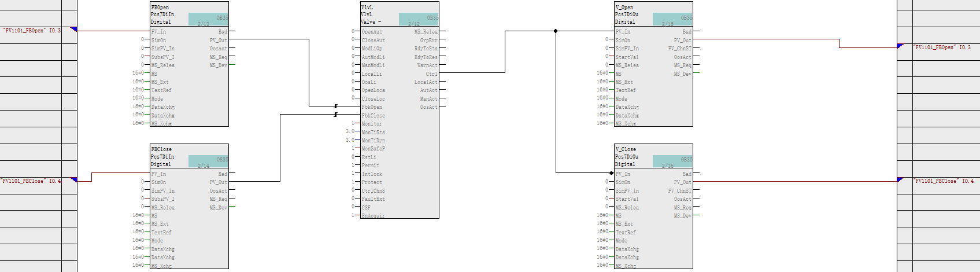Click the OB35 teal box on V_Close block
This screenshot has height=272, width=980.
click(672, 161)
